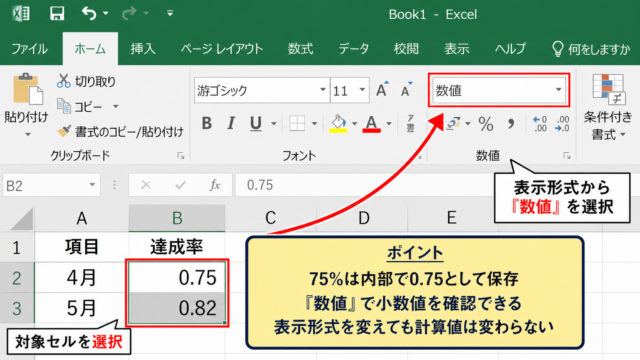Viewport: 640px width, 360px height.
Task: Click the decrease font size icon
Action: point(407,89)
